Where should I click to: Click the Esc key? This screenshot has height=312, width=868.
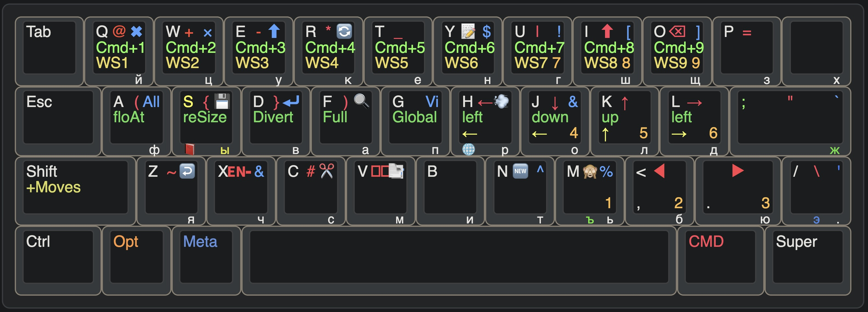coord(58,121)
